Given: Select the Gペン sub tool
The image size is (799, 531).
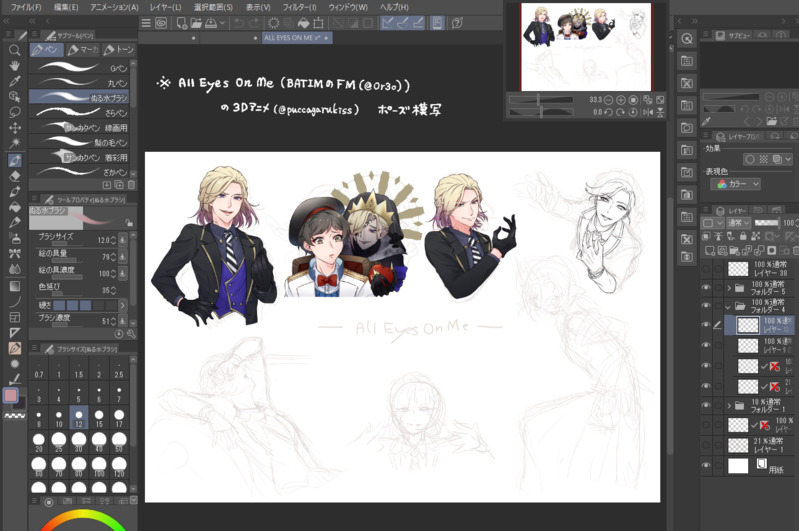Looking at the screenshot, I should click(79, 67).
